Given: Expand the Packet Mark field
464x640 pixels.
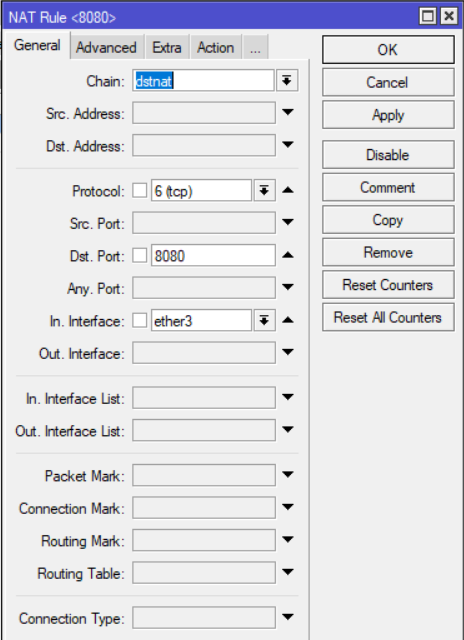Looking at the screenshot, I should pos(288,474).
